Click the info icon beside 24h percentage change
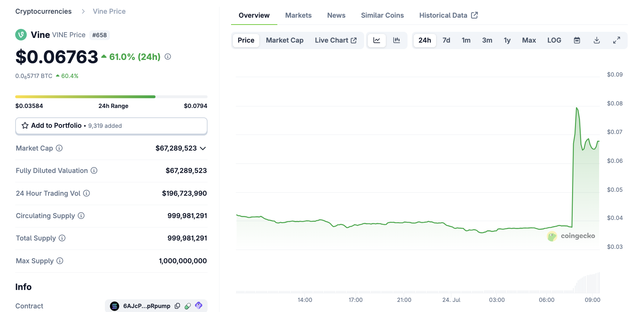 [168, 57]
